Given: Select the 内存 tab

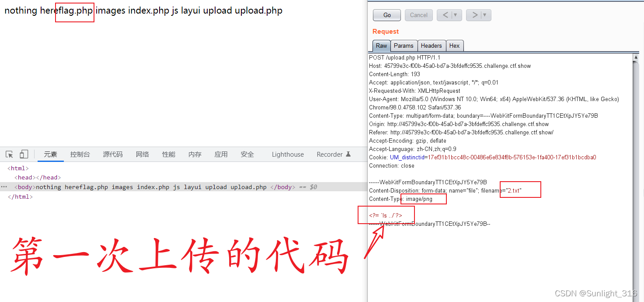Looking at the screenshot, I should pos(195,154).
